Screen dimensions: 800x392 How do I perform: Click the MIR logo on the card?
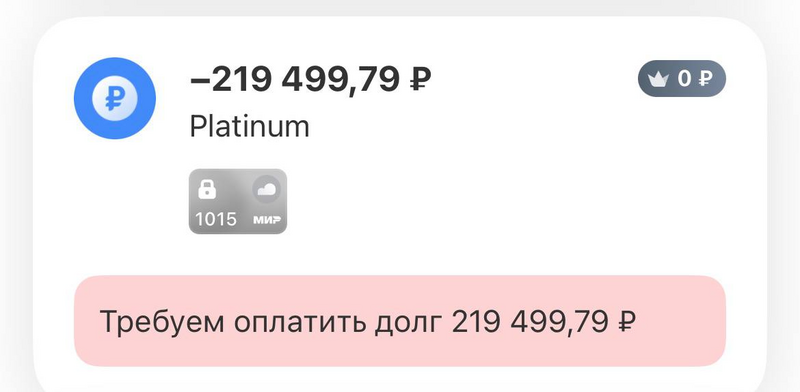267,220
